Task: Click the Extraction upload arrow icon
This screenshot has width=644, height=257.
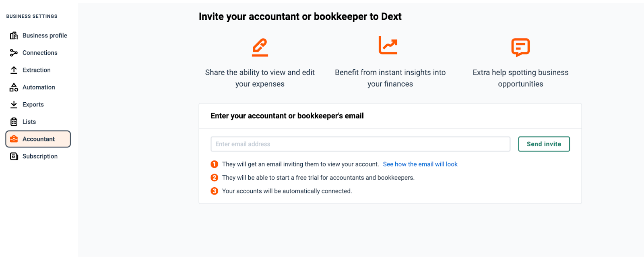Action: [x=14, y=70]
